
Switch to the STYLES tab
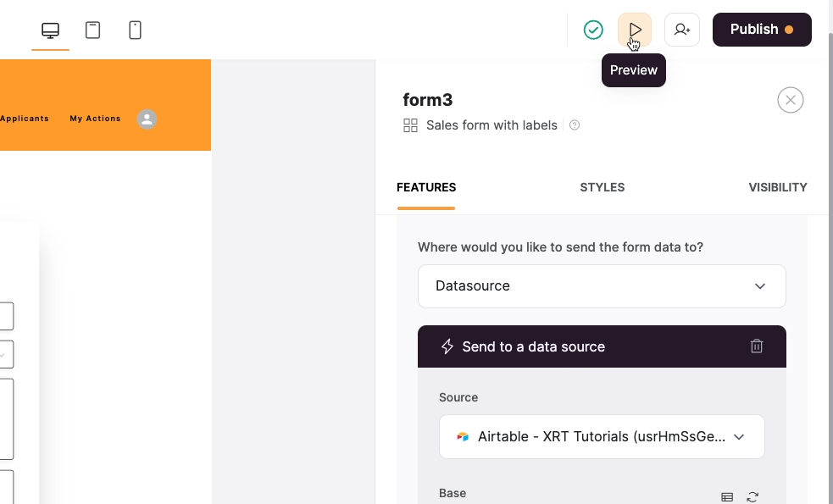tap(602, 187)
